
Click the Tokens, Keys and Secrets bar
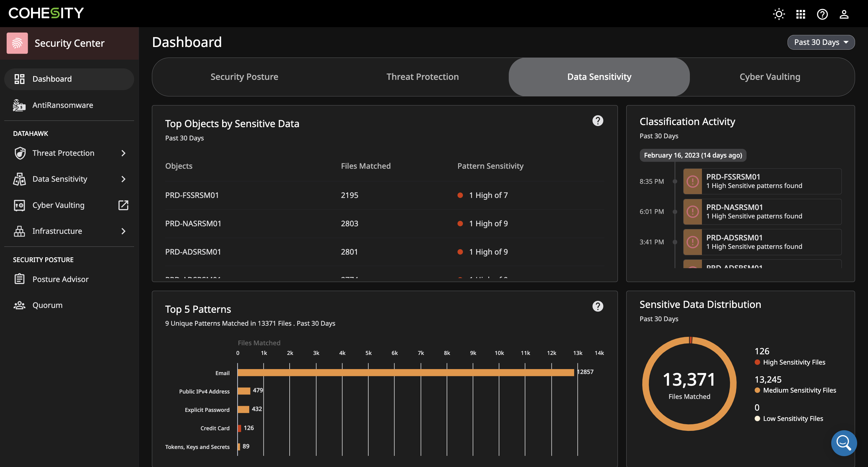239,447
